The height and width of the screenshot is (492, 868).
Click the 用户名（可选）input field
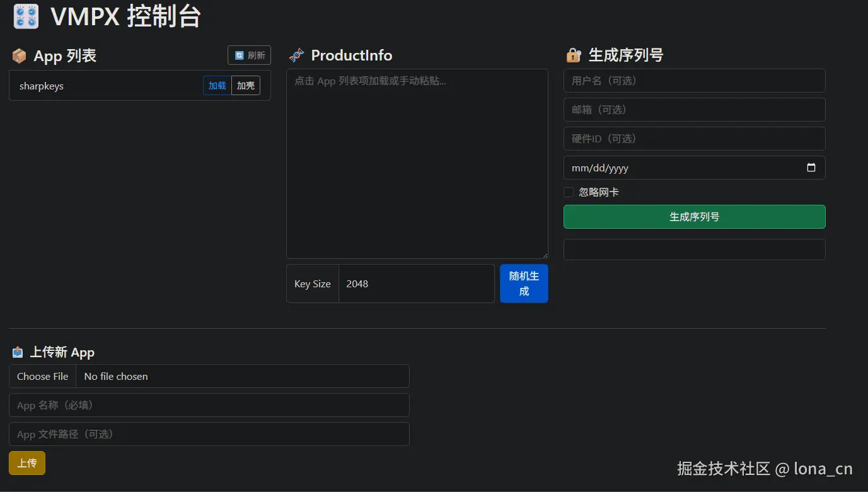[x=693, y=81]
